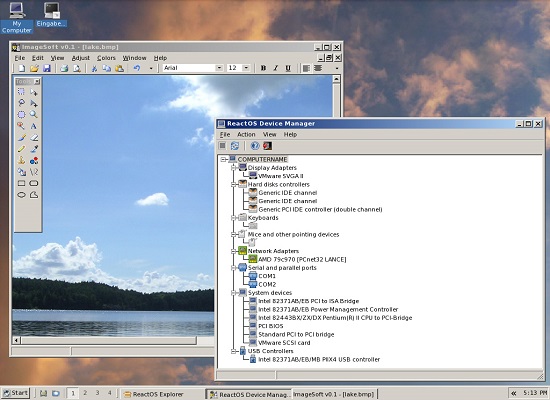Click the red uninstall icon in Device Manager

coord(267,146)
